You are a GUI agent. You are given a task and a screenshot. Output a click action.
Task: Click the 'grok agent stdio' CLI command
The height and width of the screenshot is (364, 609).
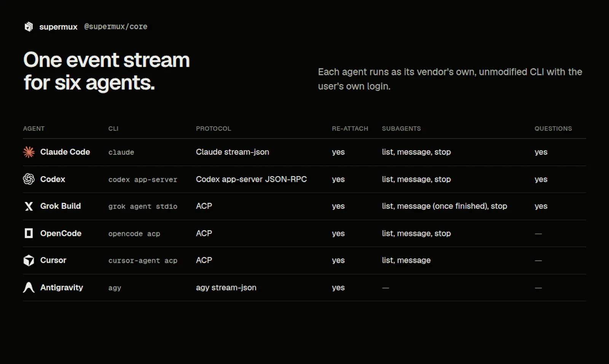click(x=143, y=207)
